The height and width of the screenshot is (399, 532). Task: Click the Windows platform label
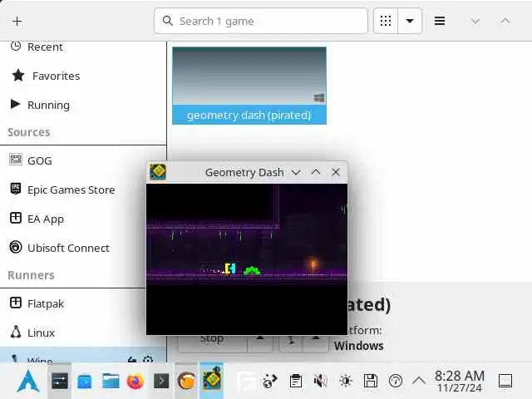(358, 346)
